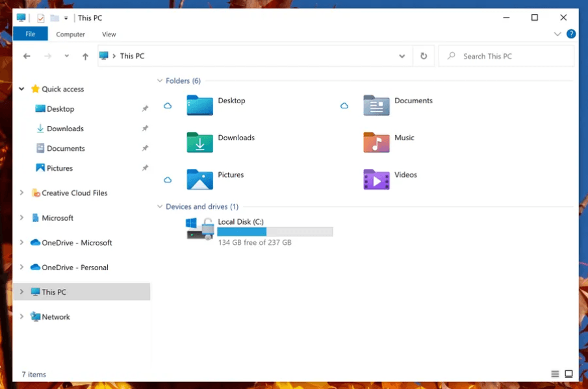Screen dimensions: 588x389
Task: Go up one level with up arrow
Action: [x=85, y=56]
